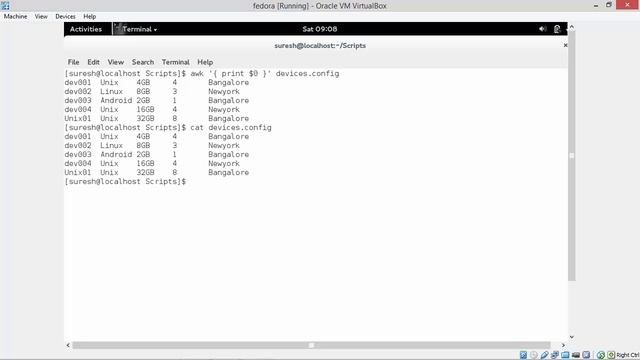Click the shared folders status icon
The height and width of the screenshot is (360, 640).
click(565, 355)
